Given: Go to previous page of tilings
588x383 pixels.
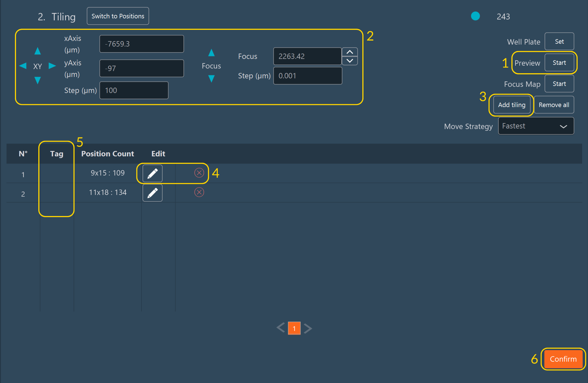Looking at the screenshot, I should coord(280,328).
